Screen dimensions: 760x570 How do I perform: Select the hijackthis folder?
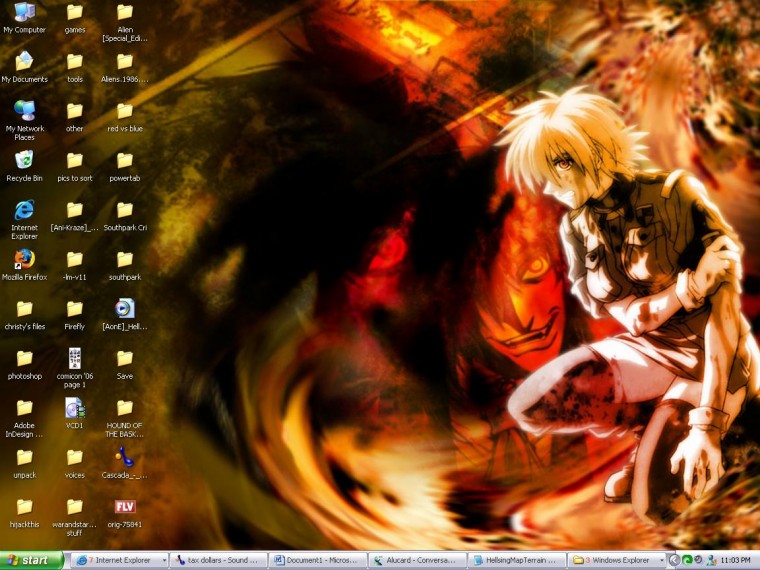pos(24,513)
